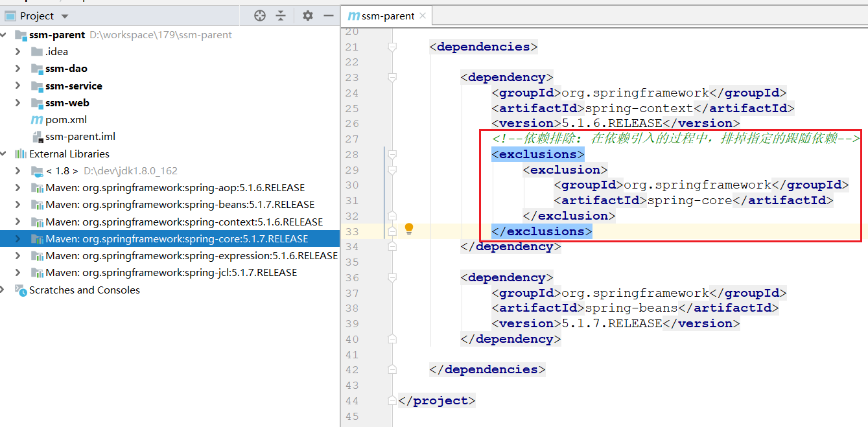868x427 pixels.
Task: Expand the ssm-service module
Action: coord(18,86)
